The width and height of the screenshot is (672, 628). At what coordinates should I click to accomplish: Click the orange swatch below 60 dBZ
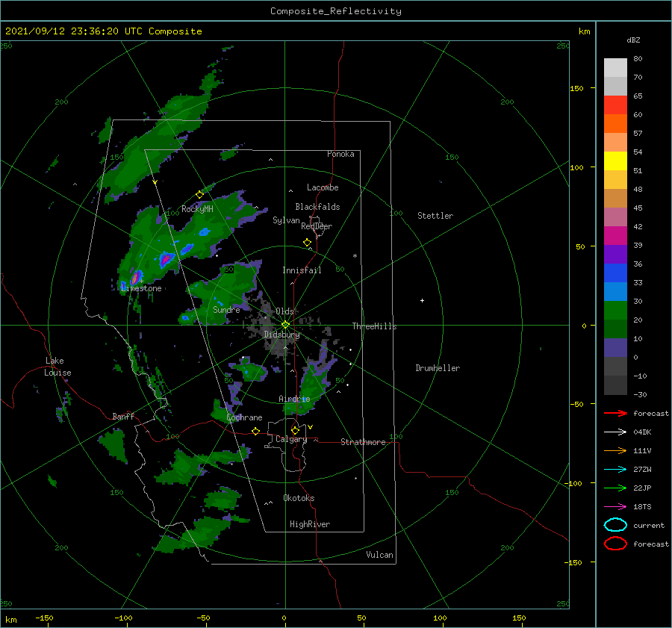pyautogui.click(x=615, y=123)
